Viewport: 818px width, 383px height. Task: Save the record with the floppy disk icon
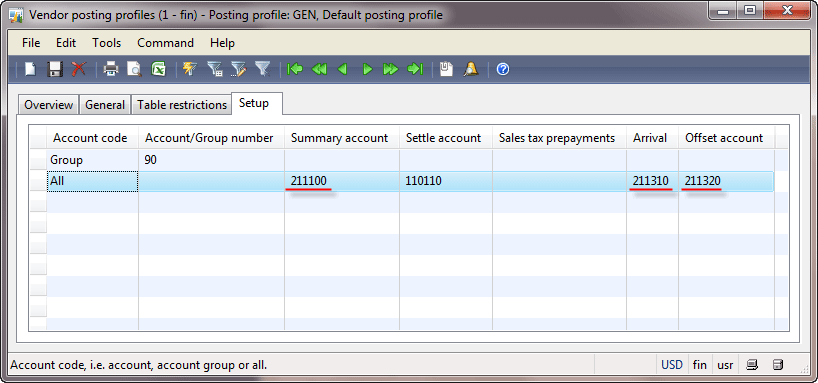55,69
